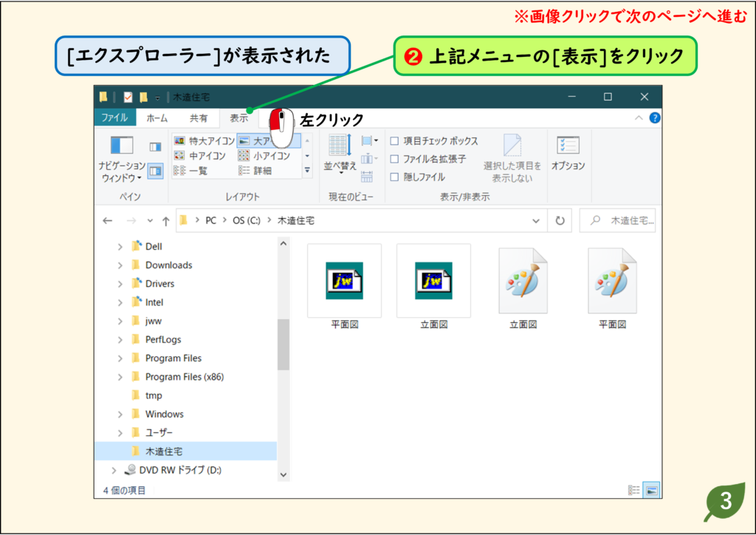Viewport: 756px width, 535px height.
Task: Enable 項目チェック ボックス checkbox
Action: [x=394, y=141]
